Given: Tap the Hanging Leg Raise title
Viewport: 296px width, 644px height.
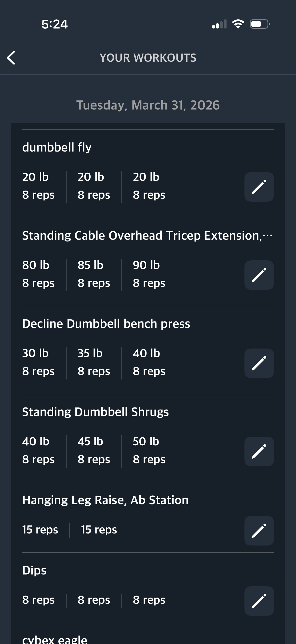Looking at the screenshot, I should tap(105, 500).
